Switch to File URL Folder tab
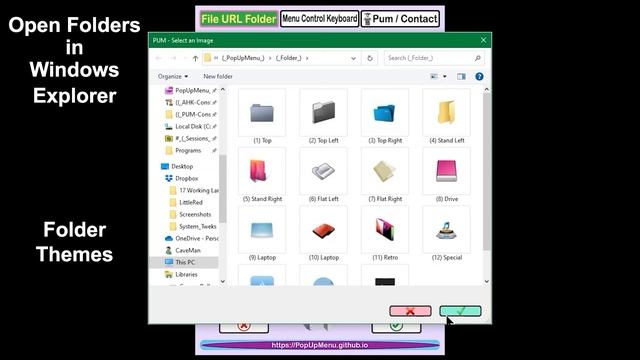Image resolution: width=640 pixels, height=360 pixels. click(x=238, y=19)
